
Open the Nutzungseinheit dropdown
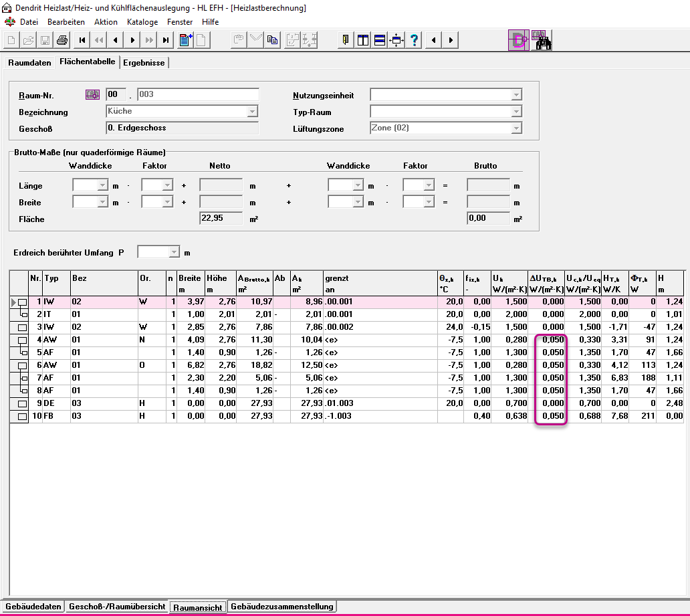click(x=516, y=95)
